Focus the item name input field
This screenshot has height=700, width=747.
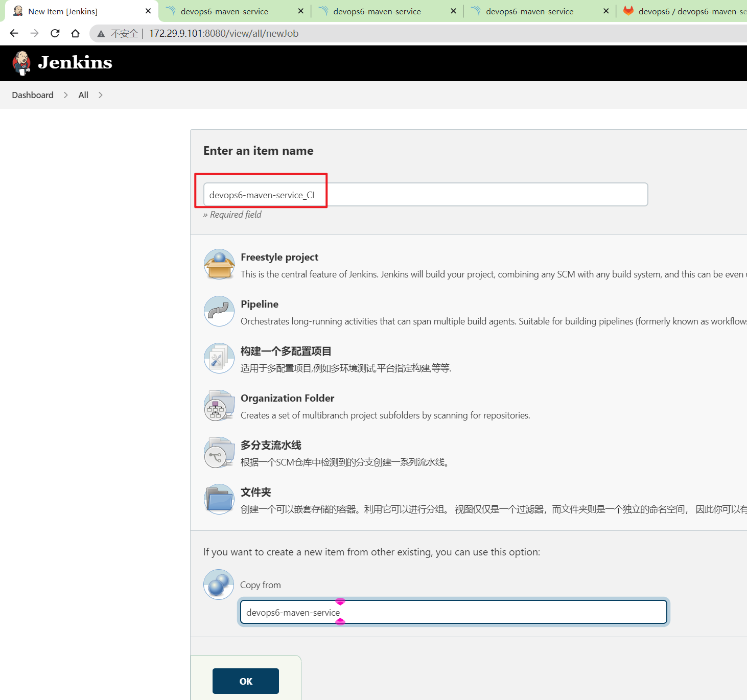point(426,195)
